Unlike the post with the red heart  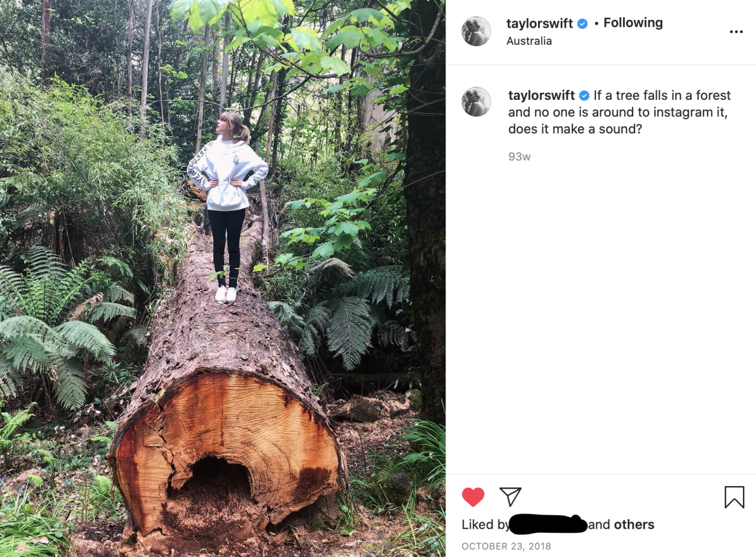473,497
